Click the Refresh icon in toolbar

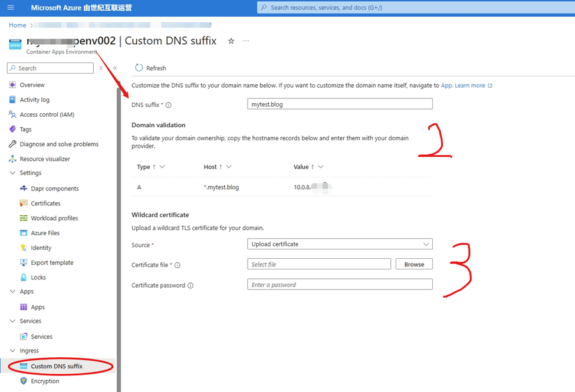(139, 68)
